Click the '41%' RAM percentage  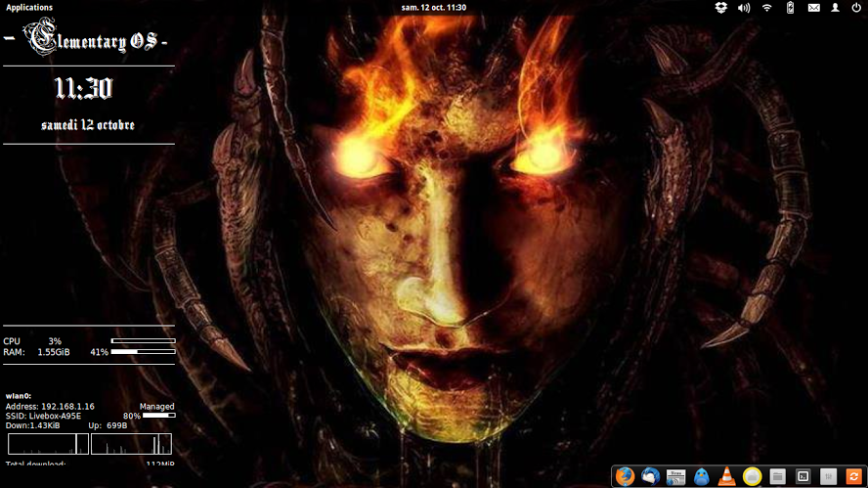(x=99, y=352)
